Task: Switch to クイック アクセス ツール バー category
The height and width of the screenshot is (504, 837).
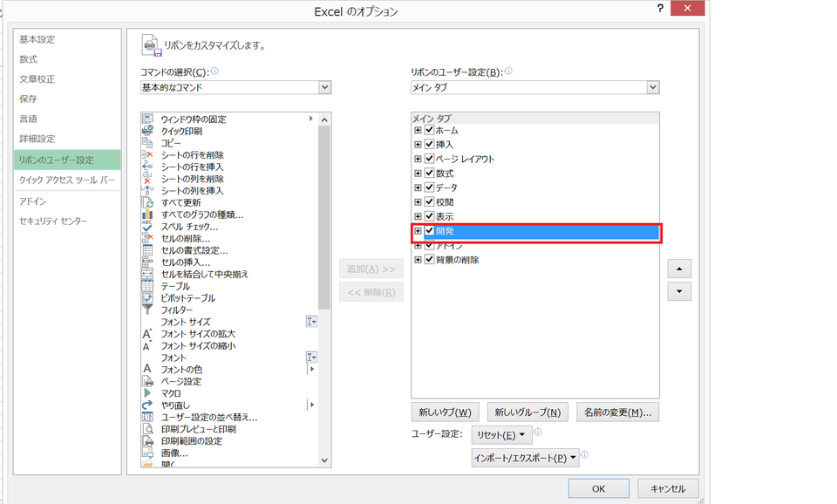Action: tap(67, 180)
